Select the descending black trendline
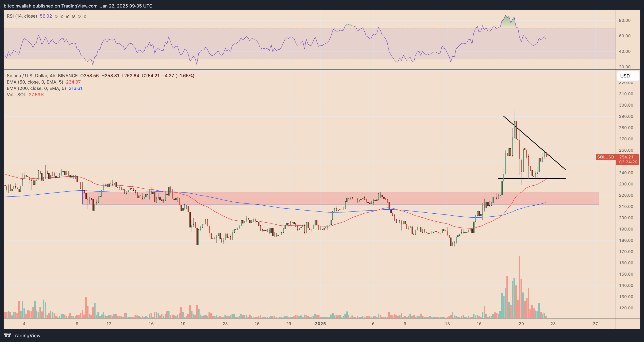Screen dimensions: 644x342 (x=535, y=143)
